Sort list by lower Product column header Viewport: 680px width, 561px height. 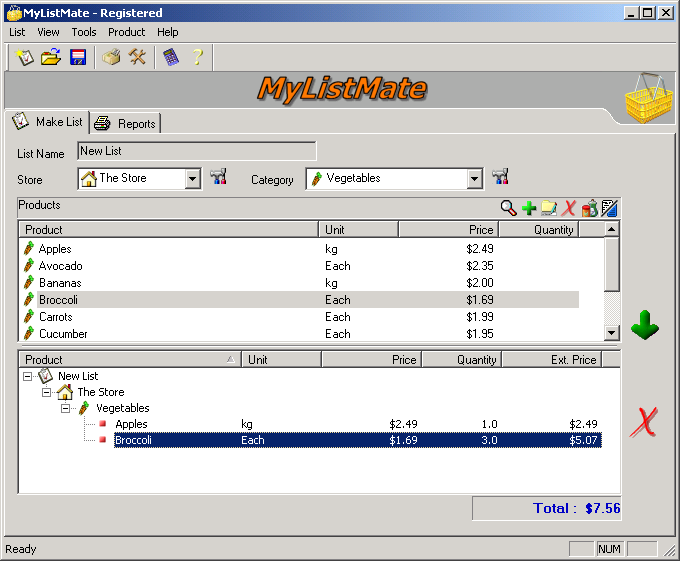click(130, 359)
